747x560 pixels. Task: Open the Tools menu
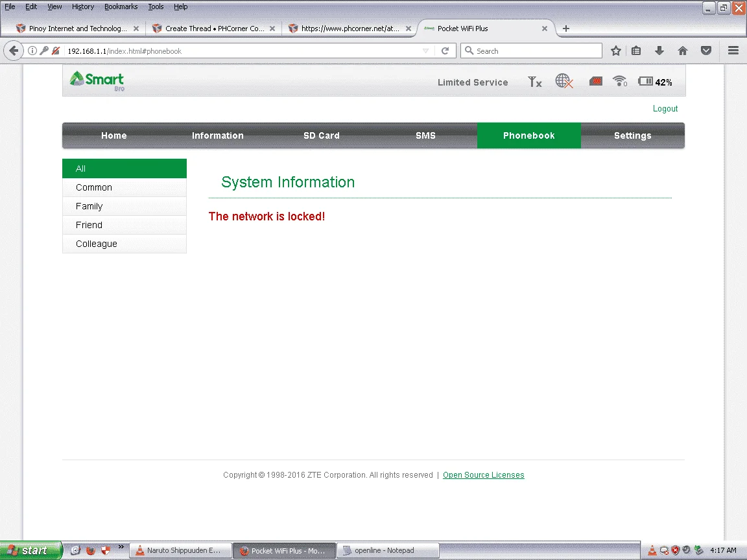(156, 6)
